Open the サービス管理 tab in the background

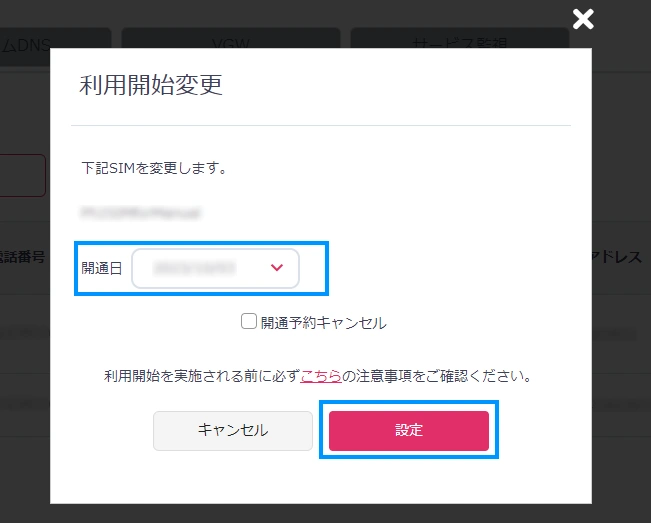(460, 43)
